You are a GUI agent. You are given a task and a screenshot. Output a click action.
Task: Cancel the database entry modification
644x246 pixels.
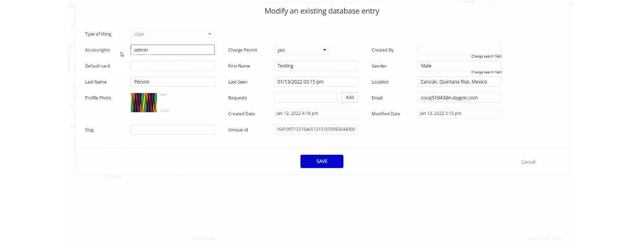click(528, 162)
